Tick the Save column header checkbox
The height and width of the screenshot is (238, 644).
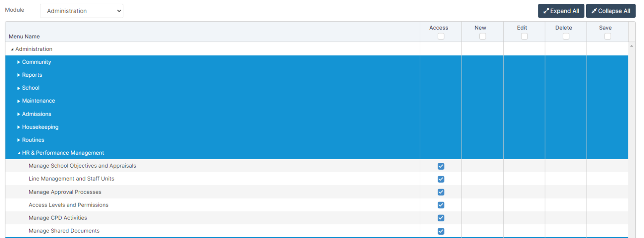[x=608, y=36]
